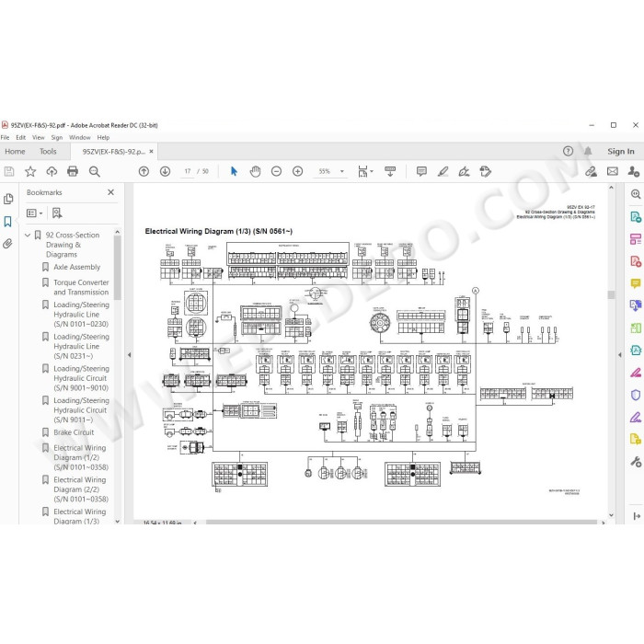Open the Export PDF tool in right pane
This screenshot has width=644, height=644.
coord(636,216)
